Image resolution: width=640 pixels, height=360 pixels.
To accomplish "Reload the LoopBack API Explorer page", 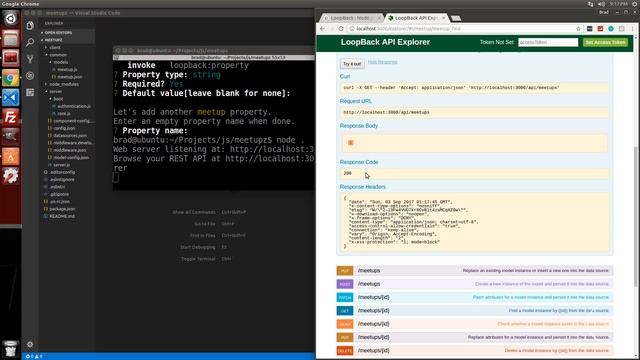I will [341, 29].
